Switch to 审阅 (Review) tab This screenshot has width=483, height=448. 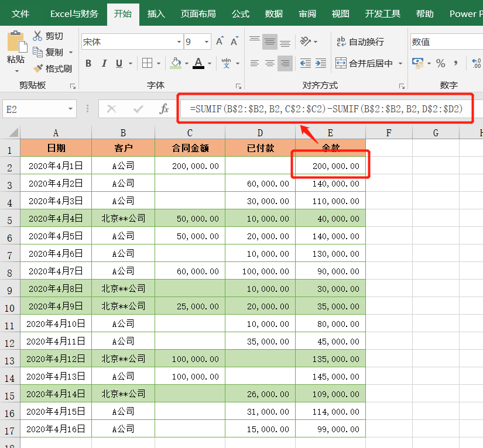point(307,14)
